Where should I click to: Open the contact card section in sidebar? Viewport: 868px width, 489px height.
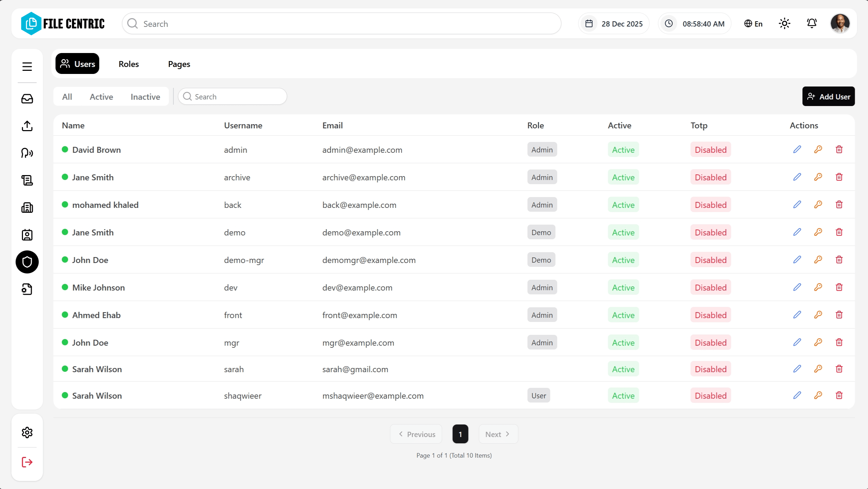[x=27, y=235]
